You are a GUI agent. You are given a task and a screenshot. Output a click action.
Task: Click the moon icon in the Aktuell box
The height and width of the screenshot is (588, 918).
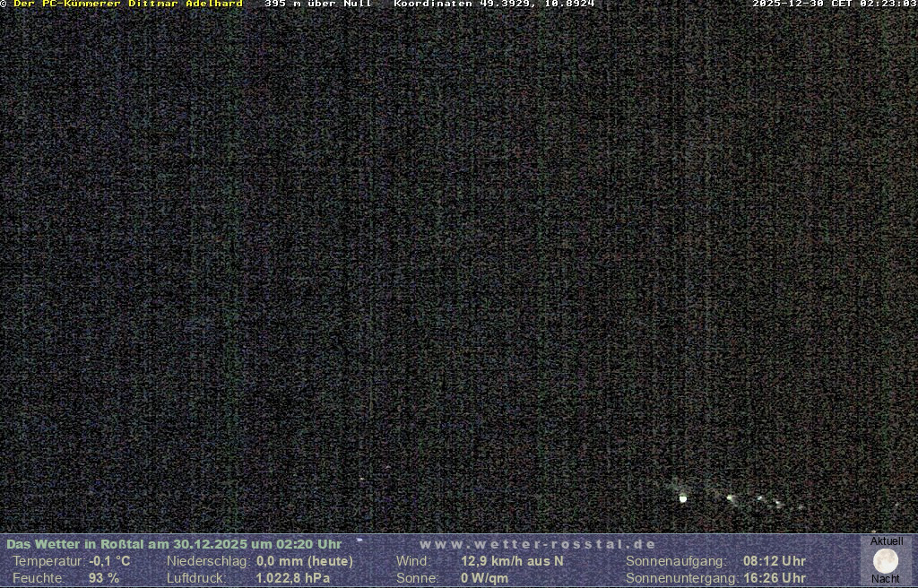coord(885,561)
